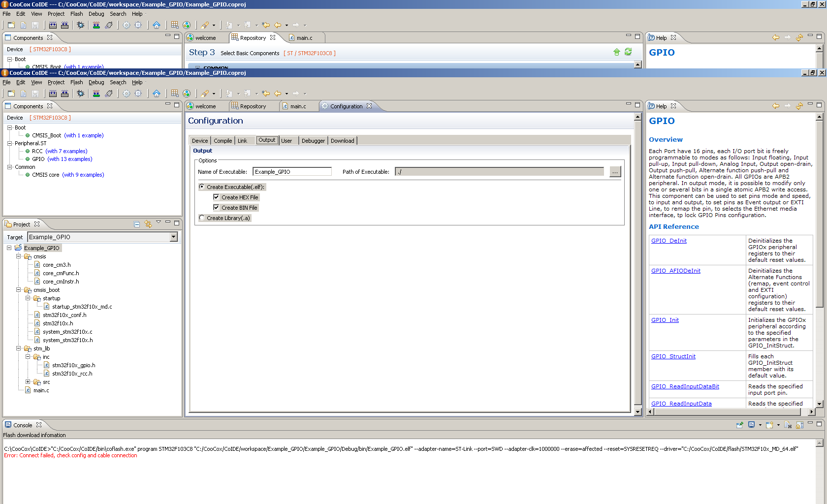Collapse the cmsis_boot folder node

tap(19, 290)
